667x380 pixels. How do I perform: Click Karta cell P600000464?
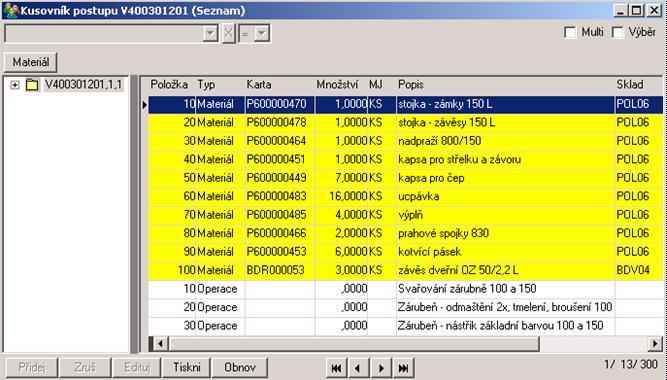click(279, 141)
